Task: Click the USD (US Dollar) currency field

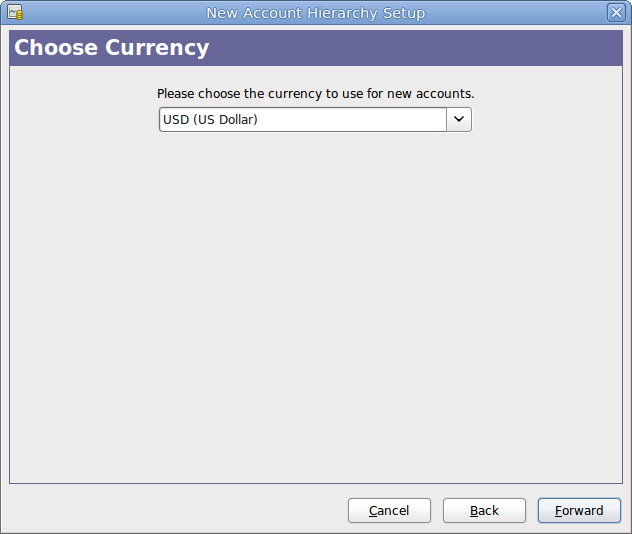Action: pos(303,119)
